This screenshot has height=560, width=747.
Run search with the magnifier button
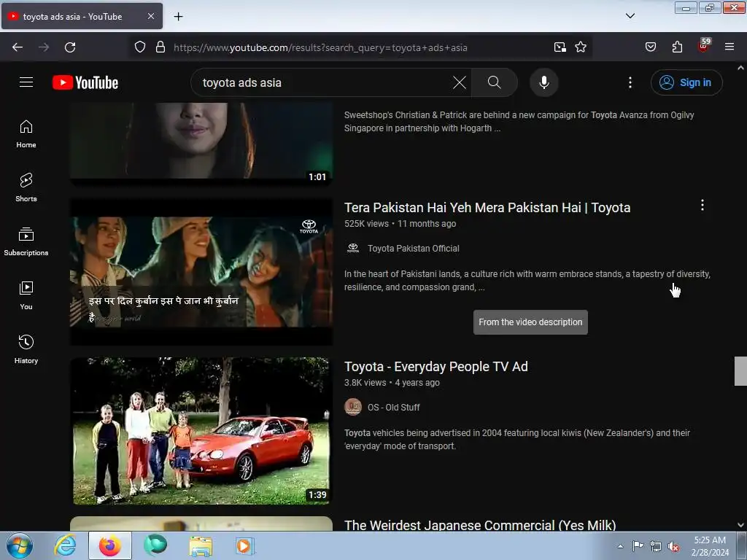(x=494, y=82)
